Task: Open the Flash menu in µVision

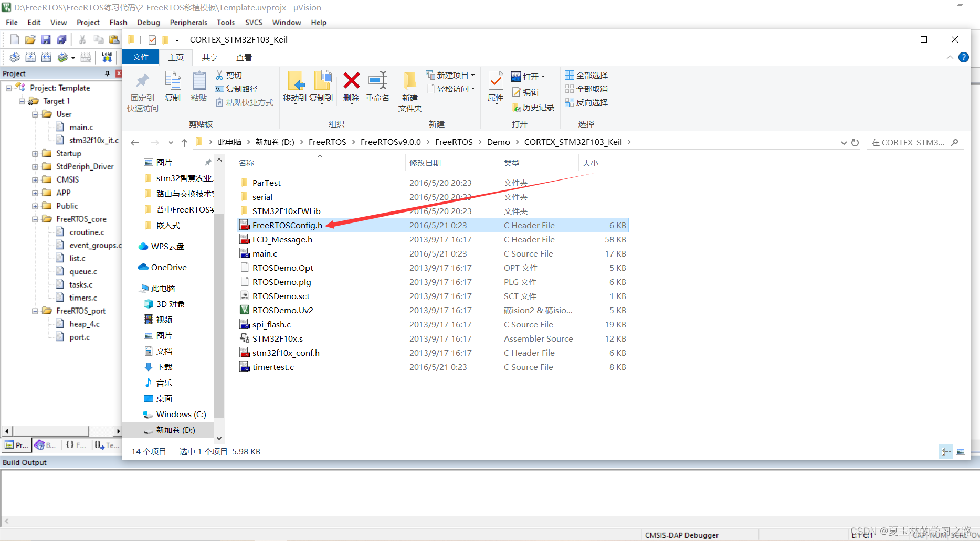Action: click(x=118, y=23)
